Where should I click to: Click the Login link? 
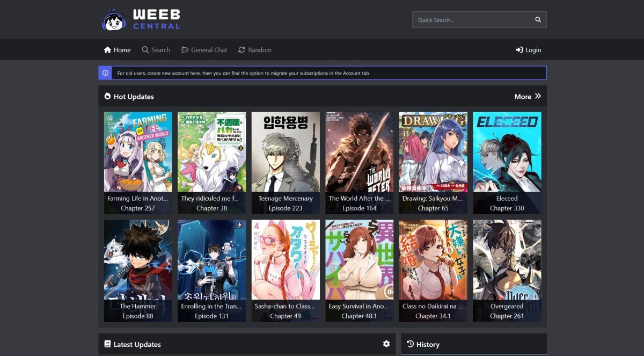(528, 50)
